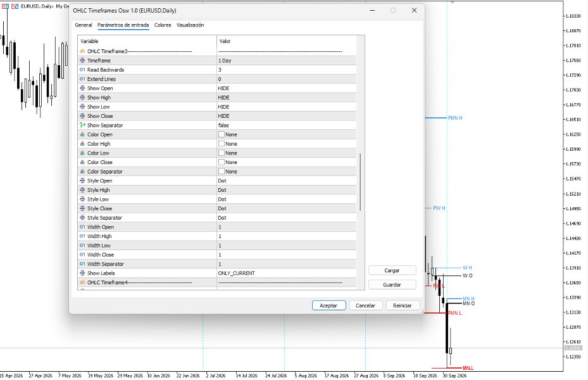588x380 pixels.
Task: Click the string icon beside OHLC Timeframe4
Action: click(x=82, y=282)
